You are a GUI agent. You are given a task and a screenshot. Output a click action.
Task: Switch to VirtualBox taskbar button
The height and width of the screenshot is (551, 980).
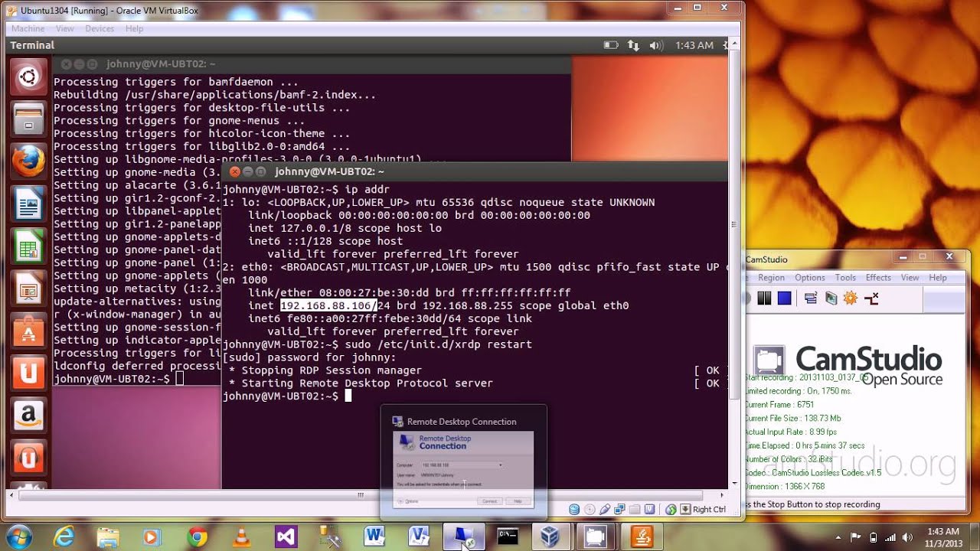550,537
